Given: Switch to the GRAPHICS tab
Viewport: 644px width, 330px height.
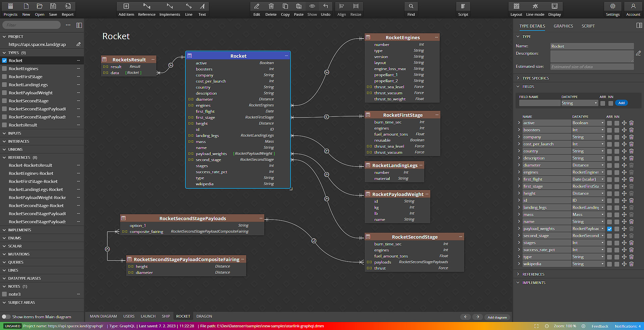Looking at the screenshot, I should pos(563,26).
